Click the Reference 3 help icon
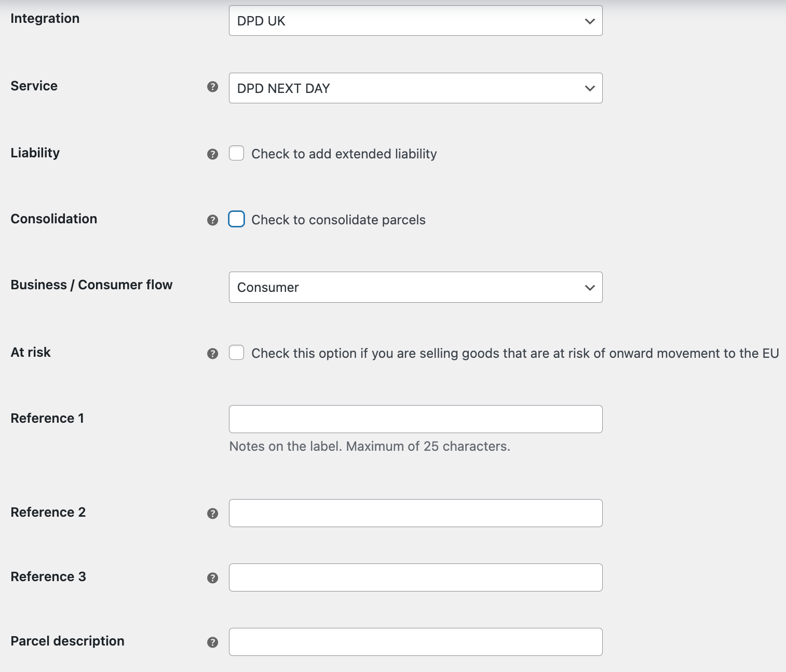786x672 pixels. tap(212, 578)
